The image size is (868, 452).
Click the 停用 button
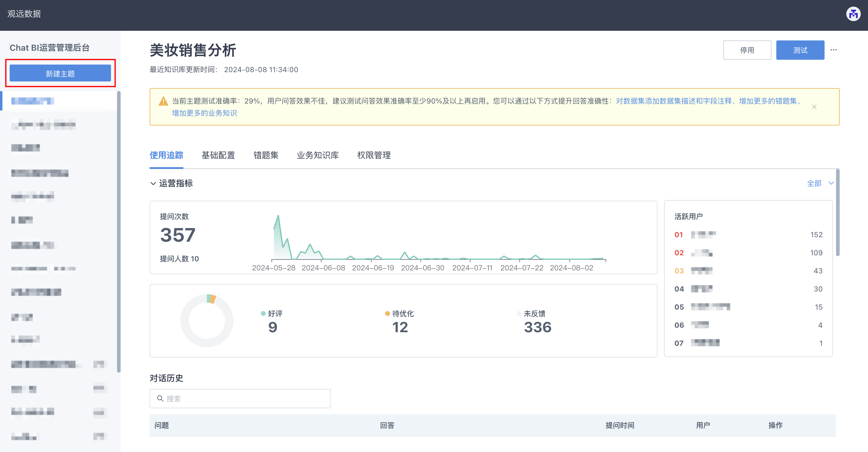point(747,50)
